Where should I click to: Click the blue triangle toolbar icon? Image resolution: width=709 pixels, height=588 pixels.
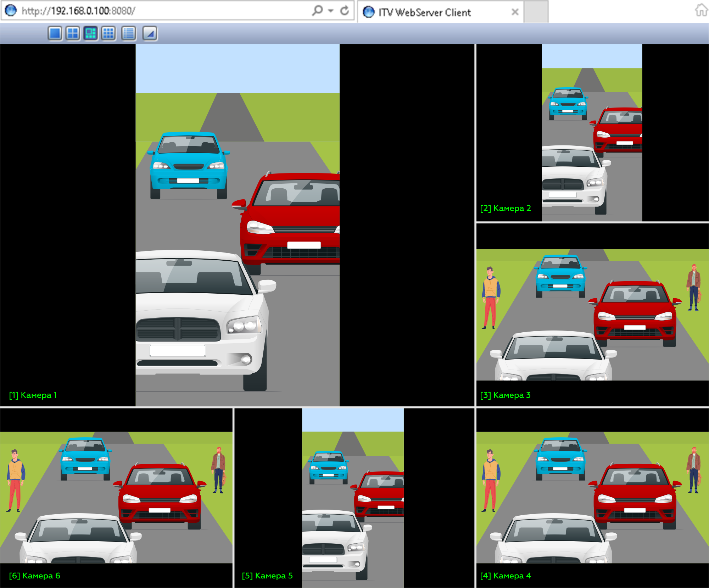150,33
